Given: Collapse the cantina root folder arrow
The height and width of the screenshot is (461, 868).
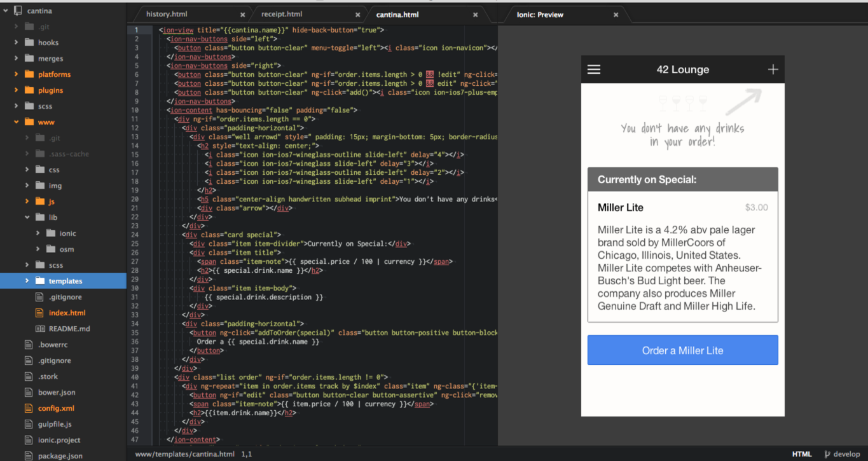Looking at the screenshot, I should [x=5, y=11].
